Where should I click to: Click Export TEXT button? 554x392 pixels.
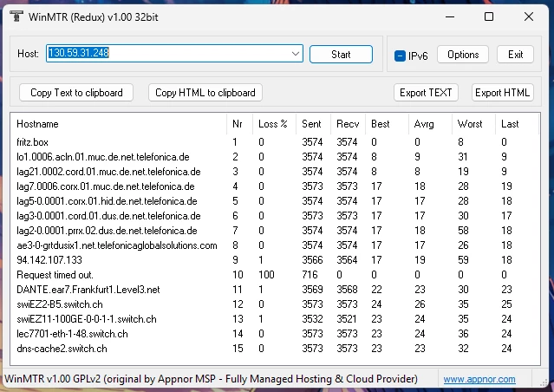426,93
